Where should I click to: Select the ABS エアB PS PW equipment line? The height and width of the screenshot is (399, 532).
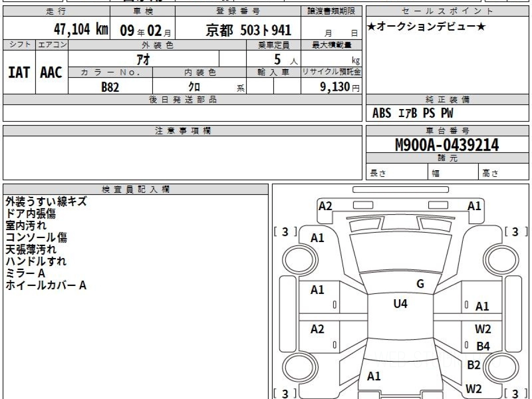point(413,113)
